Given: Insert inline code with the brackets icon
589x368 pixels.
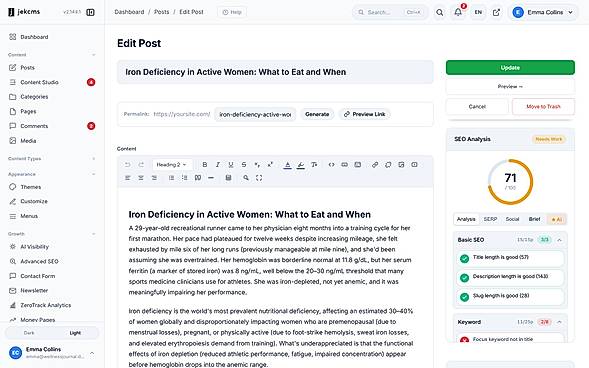Looking at the screenshot, I should (x=331, y=165).
